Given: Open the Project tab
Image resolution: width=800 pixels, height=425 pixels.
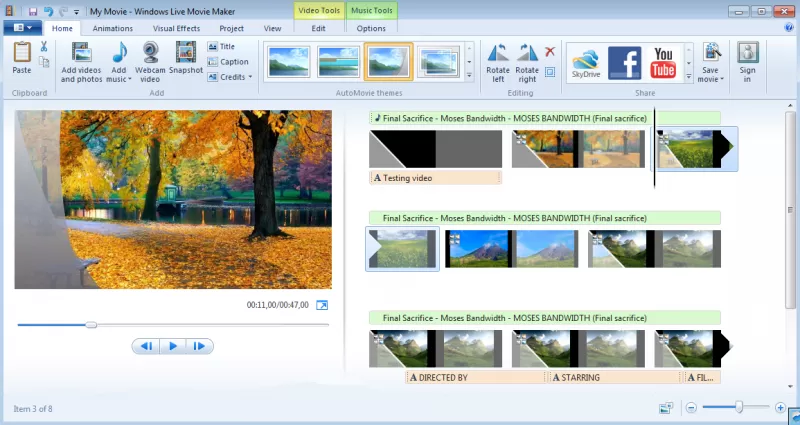Looking at the screenshot, I should pos(232,29).
